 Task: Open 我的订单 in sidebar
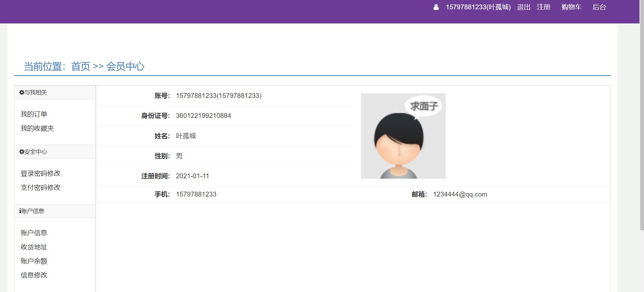34,114
